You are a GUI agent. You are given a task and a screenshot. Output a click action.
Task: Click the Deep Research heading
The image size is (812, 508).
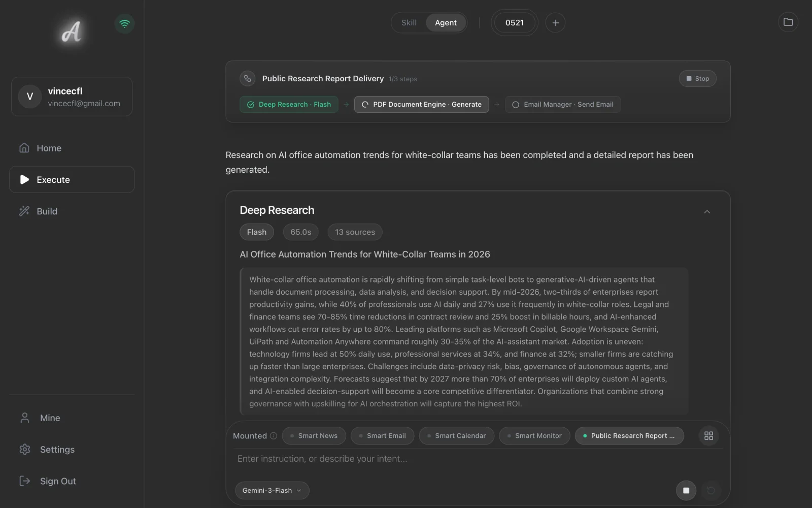click(x=277, y=210)
